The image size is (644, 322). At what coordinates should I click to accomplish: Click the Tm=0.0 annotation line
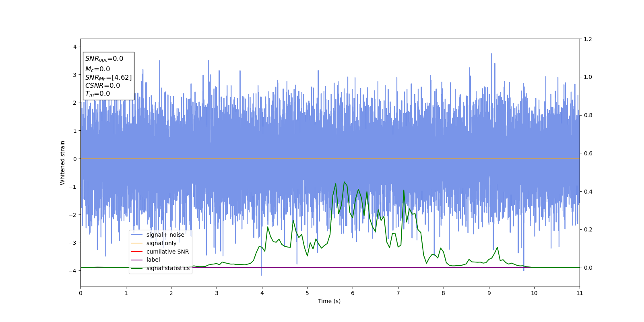pos(97,94)
